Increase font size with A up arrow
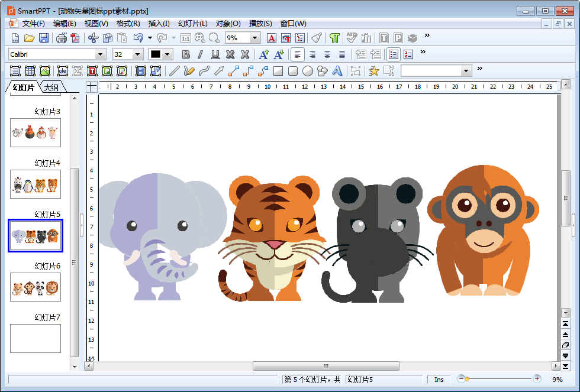580x392 pixels. tap(264, 54)
